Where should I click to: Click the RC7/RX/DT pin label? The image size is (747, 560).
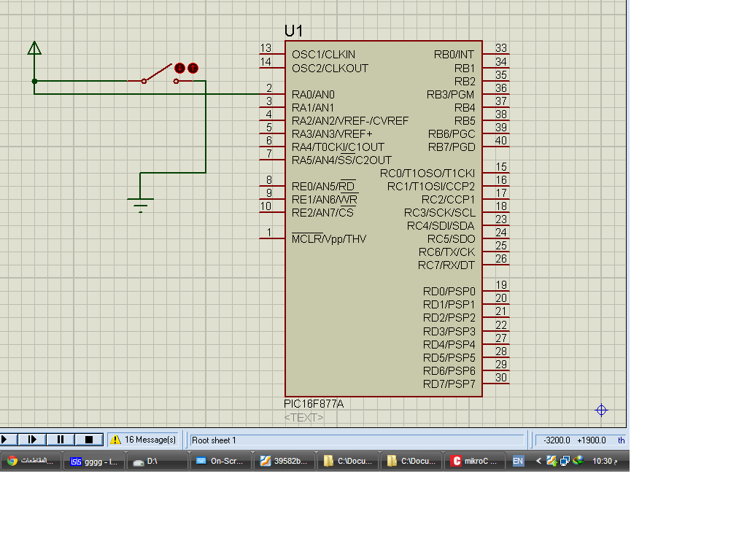pyautogui.click(x=446, y=265)
